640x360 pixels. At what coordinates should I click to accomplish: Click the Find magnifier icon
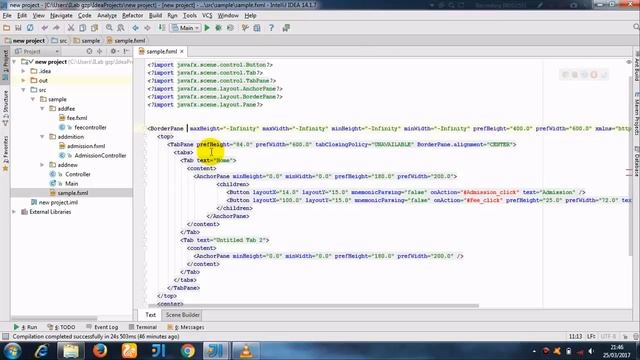point(109,28)
